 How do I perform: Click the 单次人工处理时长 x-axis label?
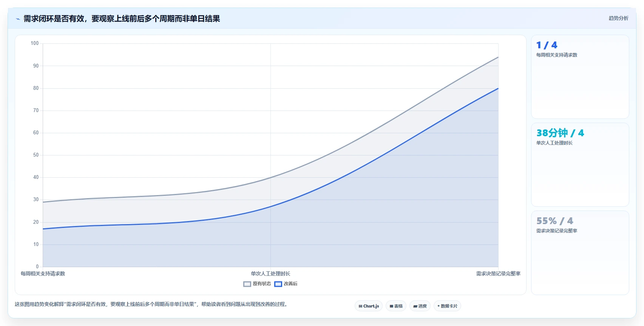[x=270, y=274]
